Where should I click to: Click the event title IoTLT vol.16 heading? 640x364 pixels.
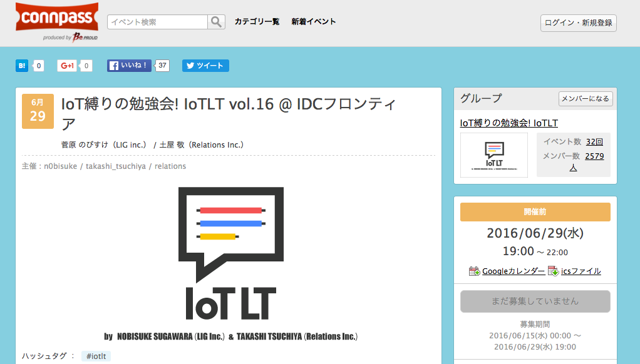[229, 114]
